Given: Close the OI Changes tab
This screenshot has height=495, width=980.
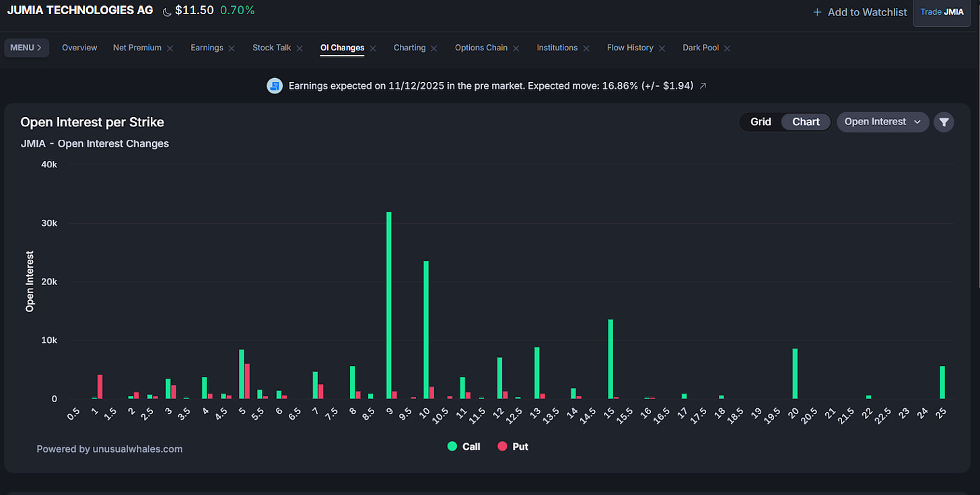Looking at the screenshot, I should click(x=373, y=48).
